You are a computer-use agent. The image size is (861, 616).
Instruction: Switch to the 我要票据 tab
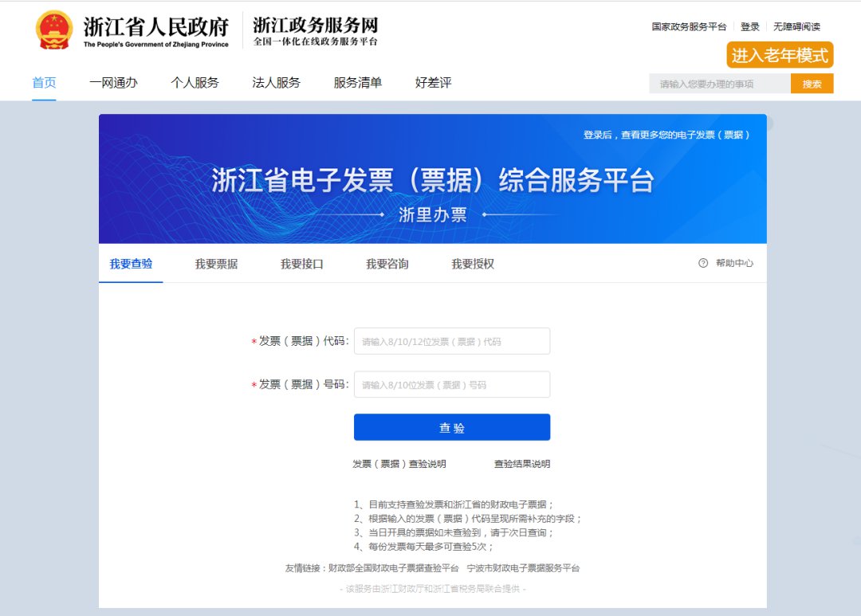pos(216,264)
